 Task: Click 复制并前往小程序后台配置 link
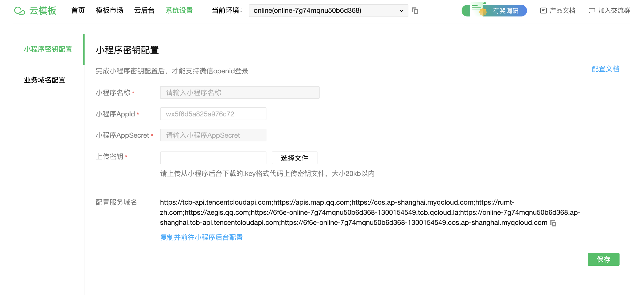tap(201, 237)
